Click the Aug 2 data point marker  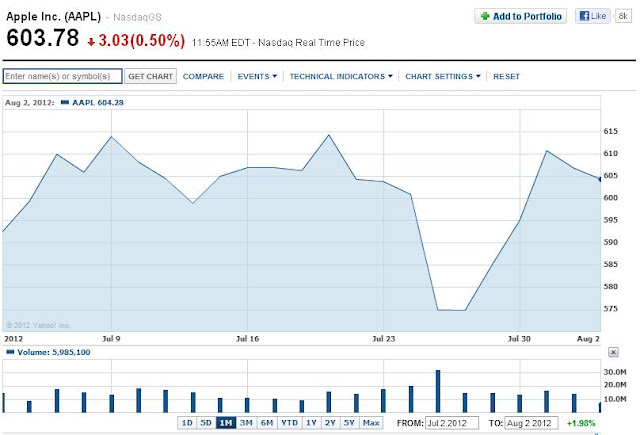599,179
